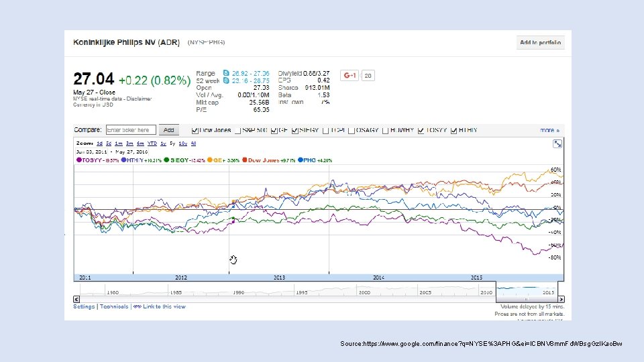The width and height of the screenshot is (644, 362).
Task: Check the OSAGY comparison checkbox
Action: [x=351, y=131]
